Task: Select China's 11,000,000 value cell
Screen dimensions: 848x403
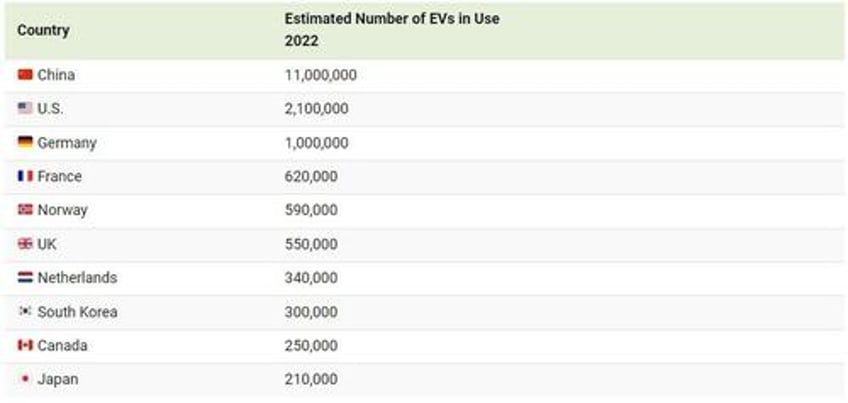Action: tap(320, 75)
